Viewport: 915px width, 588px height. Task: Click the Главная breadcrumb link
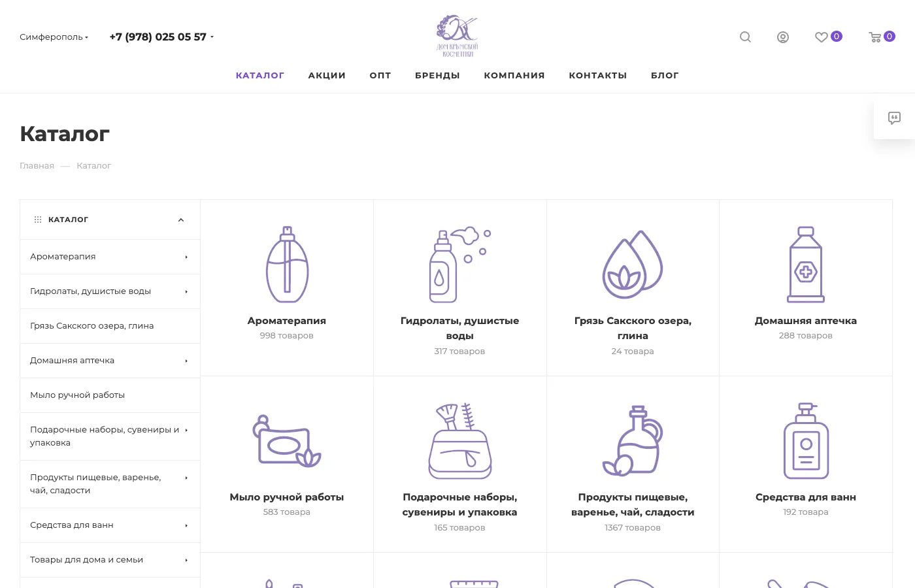(x=37, y=166)
